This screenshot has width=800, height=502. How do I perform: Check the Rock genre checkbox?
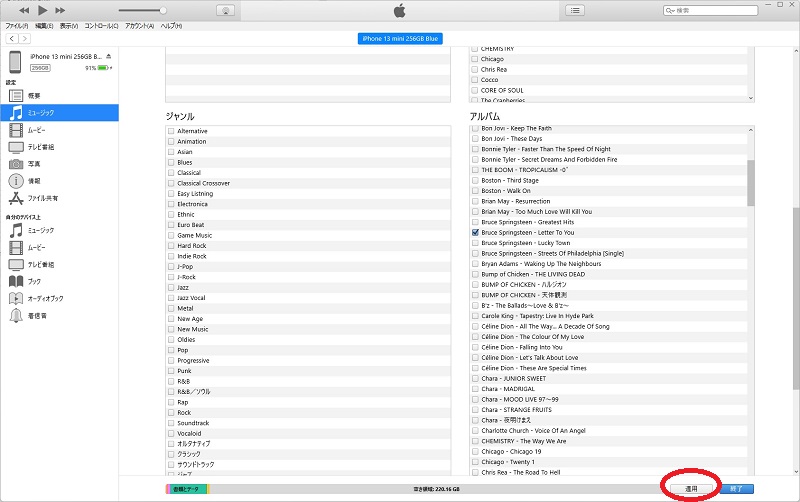171,412
